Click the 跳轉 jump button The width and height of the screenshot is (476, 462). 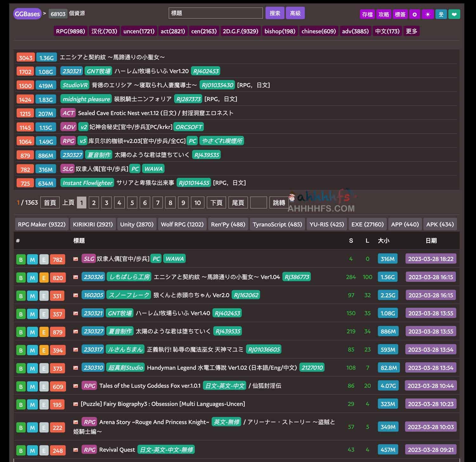point(279,203)
